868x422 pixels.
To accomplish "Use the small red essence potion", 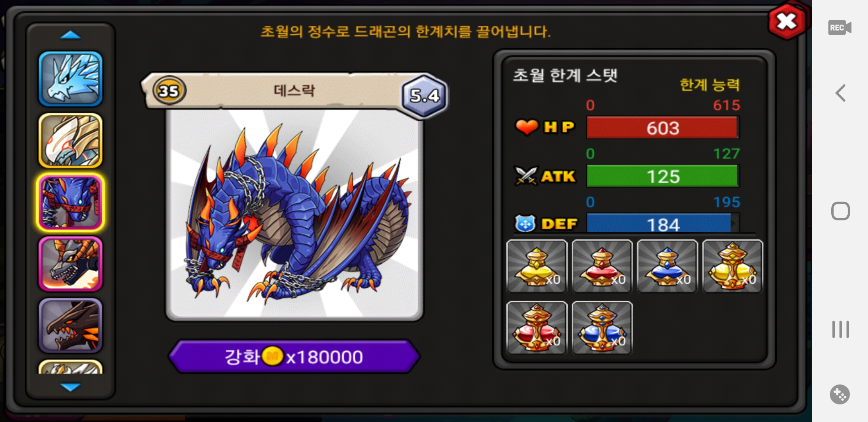I will (x=602, y=266).
